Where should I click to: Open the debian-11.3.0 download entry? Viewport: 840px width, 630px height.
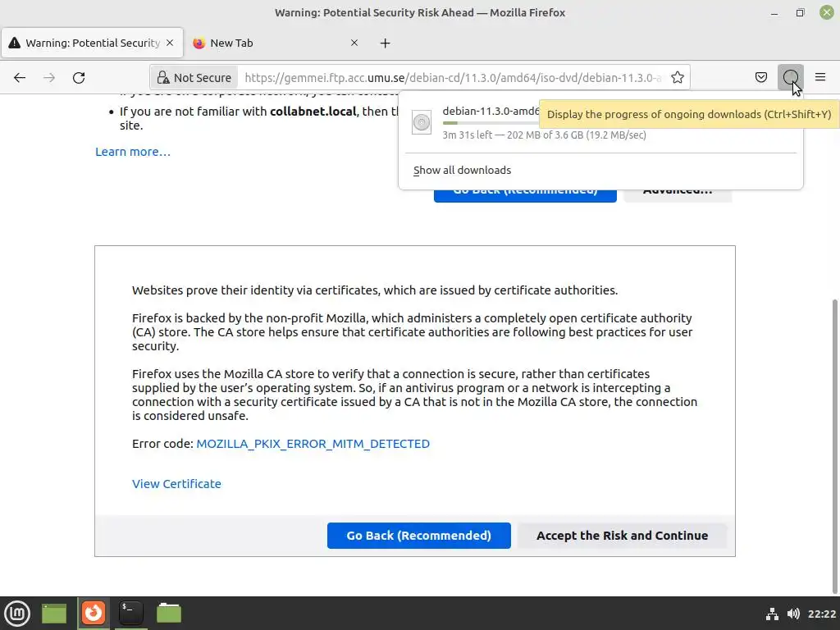click(601, 123)
